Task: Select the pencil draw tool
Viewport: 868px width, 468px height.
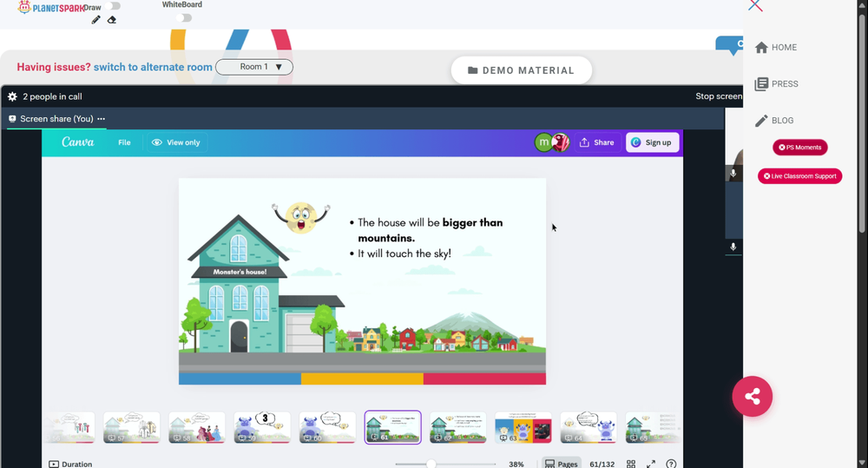Action: (96, 20)
